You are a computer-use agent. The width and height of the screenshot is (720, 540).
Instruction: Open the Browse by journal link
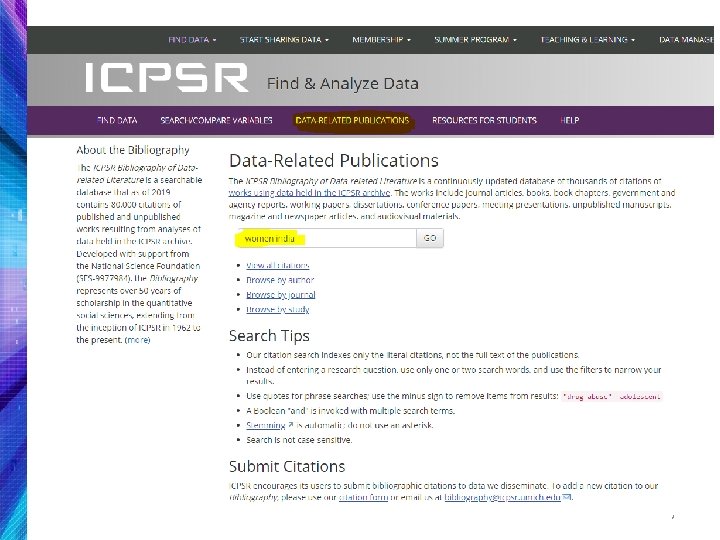[281, 295]
